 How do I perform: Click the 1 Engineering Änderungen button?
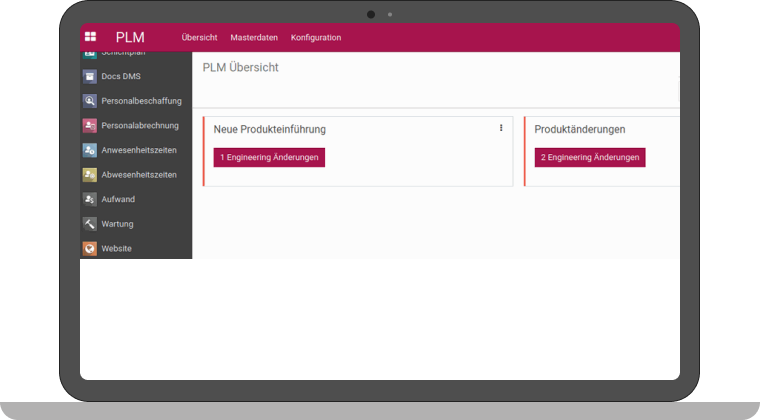pyautogui.click(x=269, y=158)
